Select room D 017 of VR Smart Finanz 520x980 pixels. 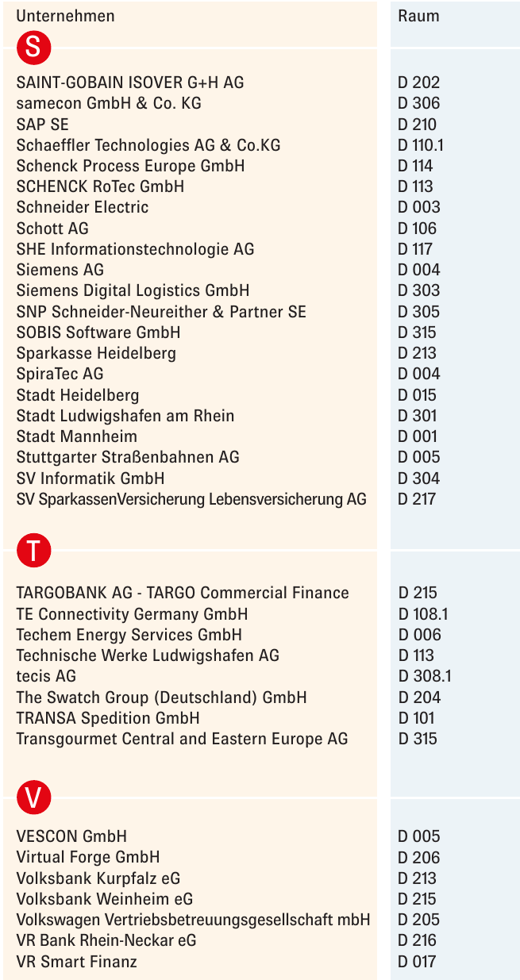click(x=417, y=961)
